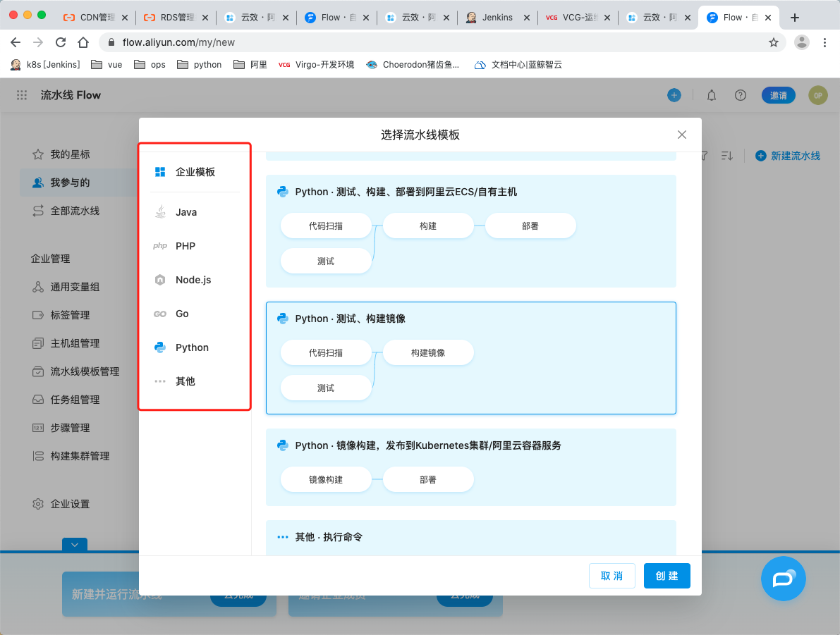Open 任务组管理 in sidebar

point(66,400)
